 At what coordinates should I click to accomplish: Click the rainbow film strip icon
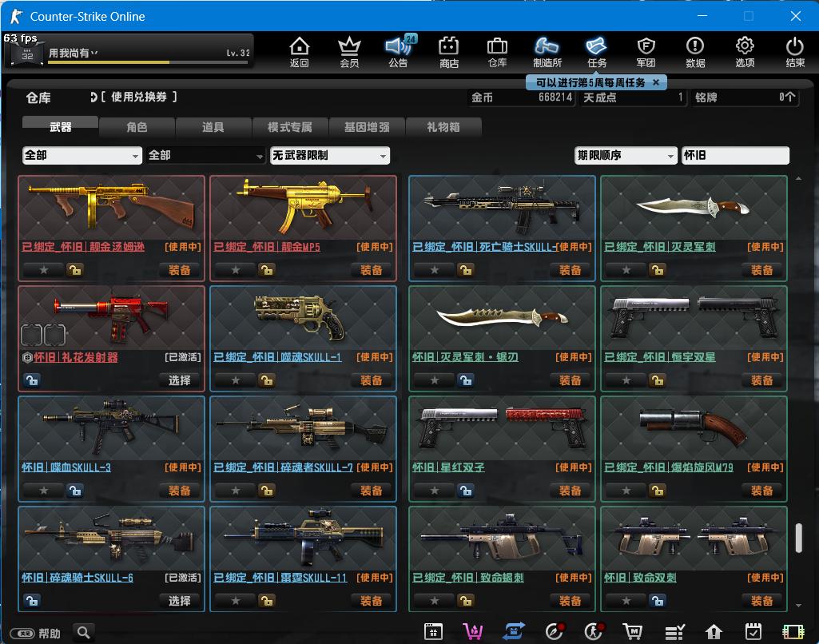(x=793, y=632)
